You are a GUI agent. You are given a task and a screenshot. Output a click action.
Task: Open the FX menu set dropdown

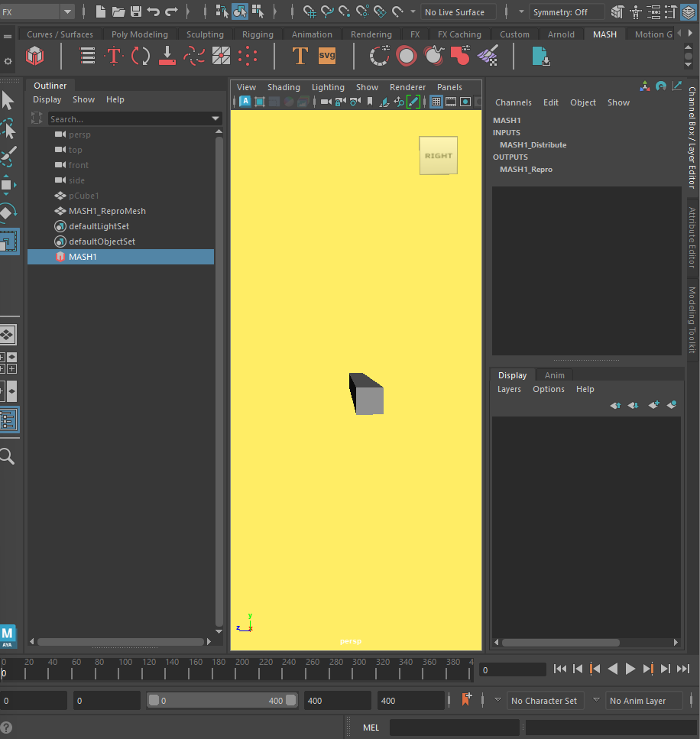pos(67,11)
